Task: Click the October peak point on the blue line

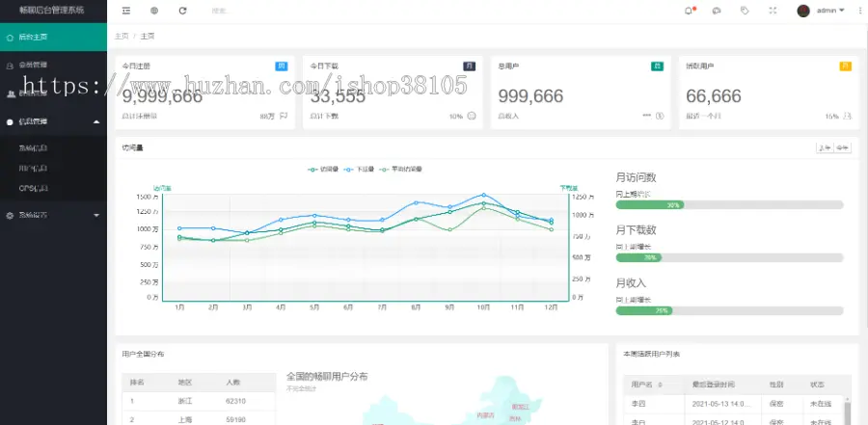Action: pyautogui.click(x=484, y=195)
